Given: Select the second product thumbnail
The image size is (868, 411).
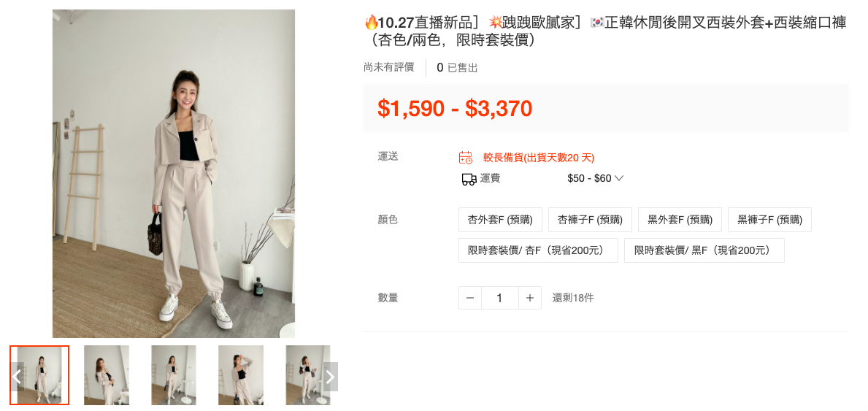Looking at the screenshot, I should point(107,375).
